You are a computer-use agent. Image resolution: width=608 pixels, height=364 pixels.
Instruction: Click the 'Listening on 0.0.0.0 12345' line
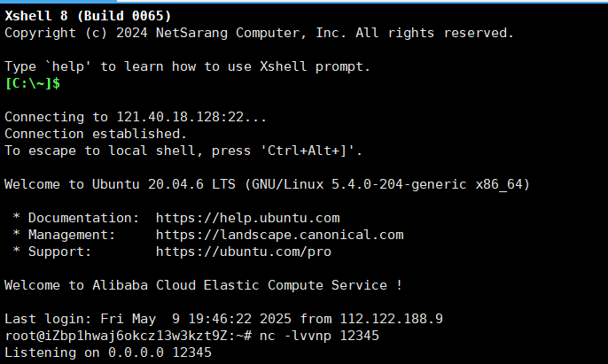pos(108,352)
